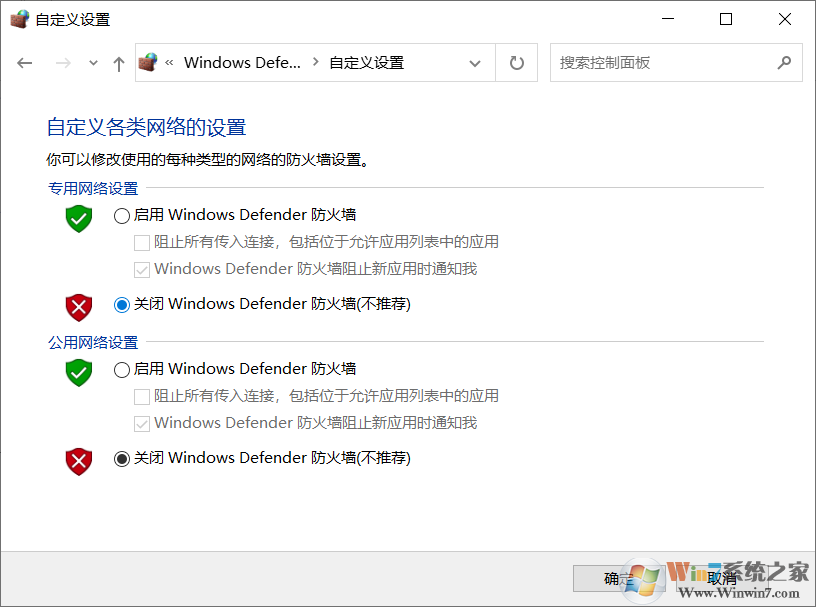Enable 启用 Windows Defender 防火墙 for private network
The image size is (816, 607).
(121, 215)
